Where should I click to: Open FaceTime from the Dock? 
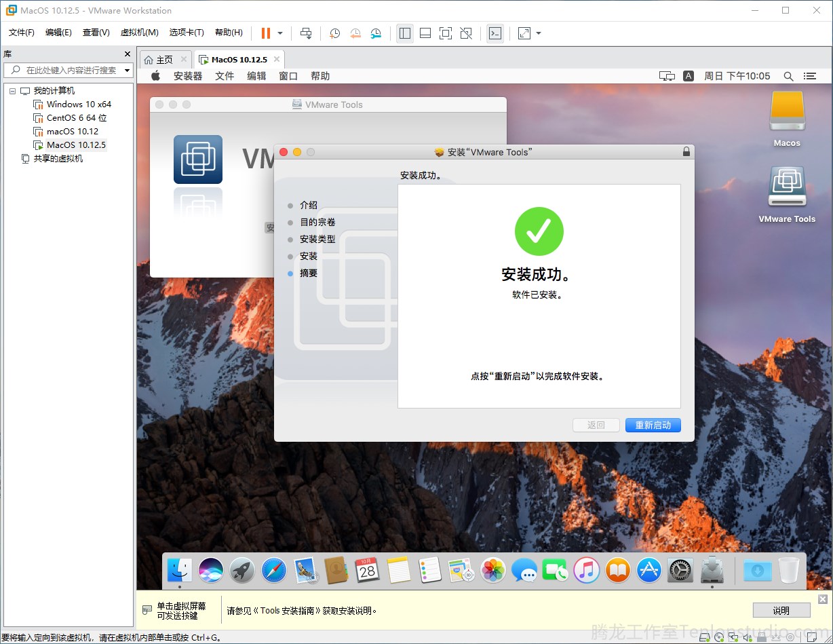(556, 571)
